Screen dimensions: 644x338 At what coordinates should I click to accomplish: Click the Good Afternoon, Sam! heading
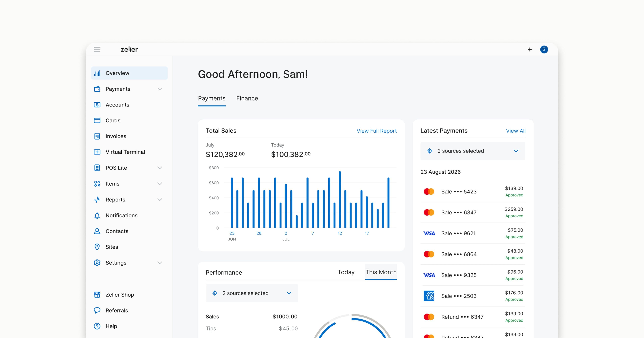[253, 74]
